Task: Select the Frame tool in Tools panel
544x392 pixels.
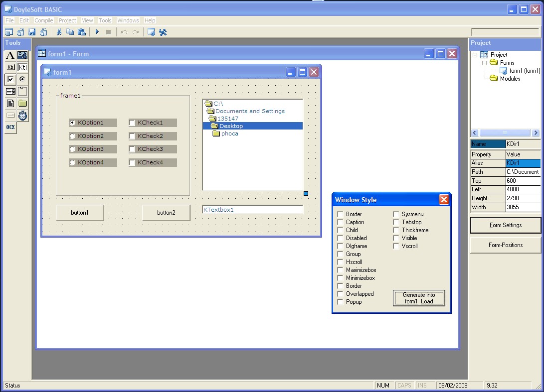Action: click(x=22, y=92)
